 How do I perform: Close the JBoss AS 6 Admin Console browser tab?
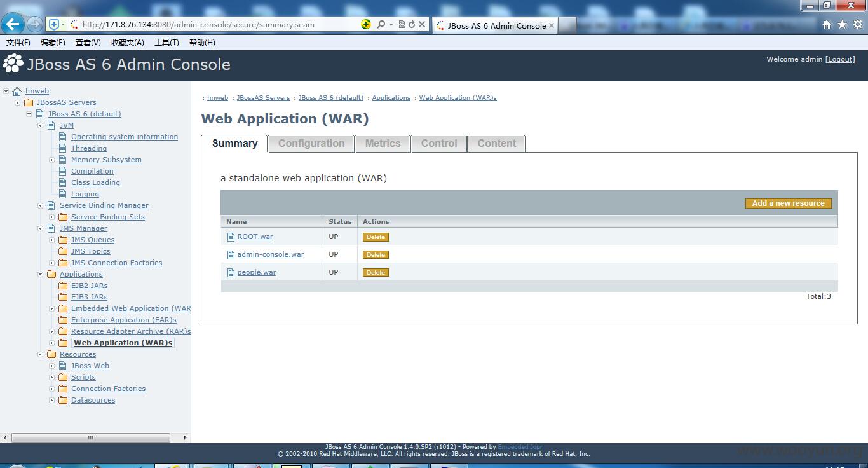[x=551, y=25]
